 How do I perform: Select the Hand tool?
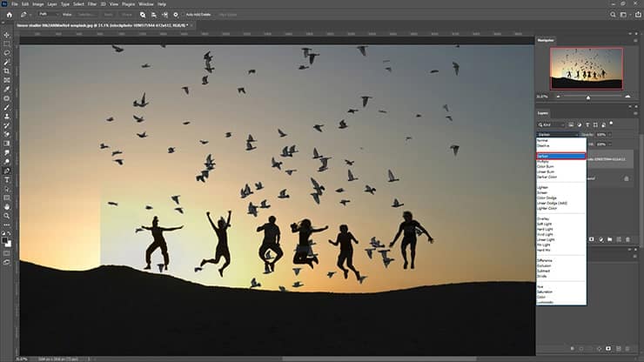(7, 206)
